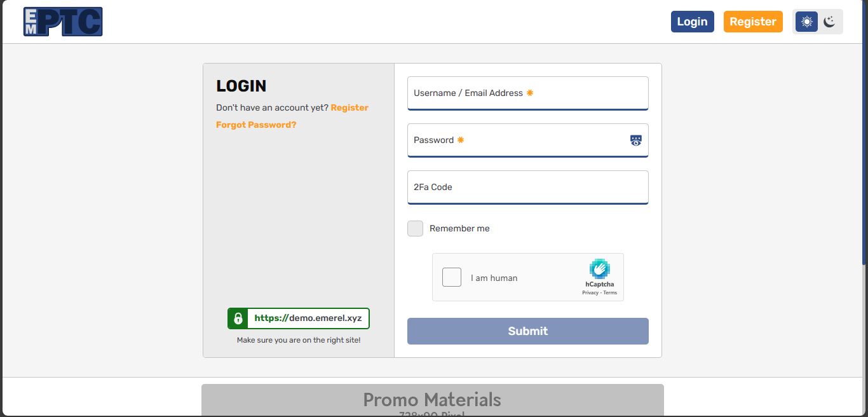Enable the Remember me checkbox
Image resolution: width=868 pixels, height=417 pixels.
pos(416,229)
